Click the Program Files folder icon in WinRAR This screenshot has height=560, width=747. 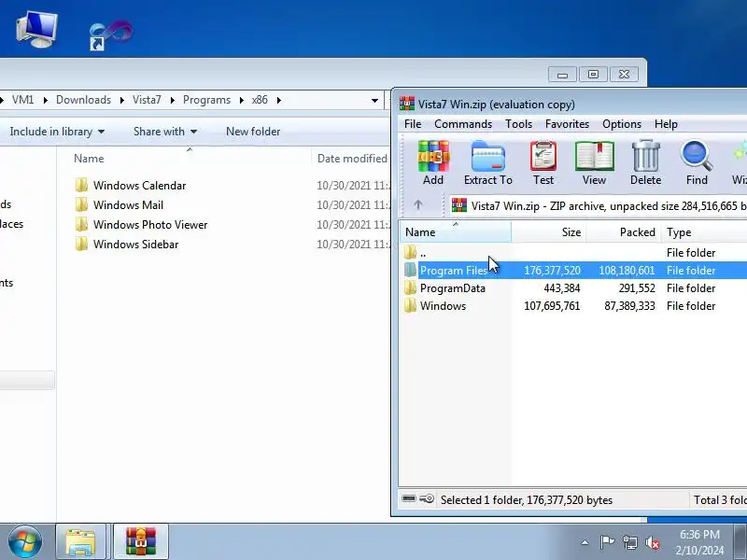[410, 271]
